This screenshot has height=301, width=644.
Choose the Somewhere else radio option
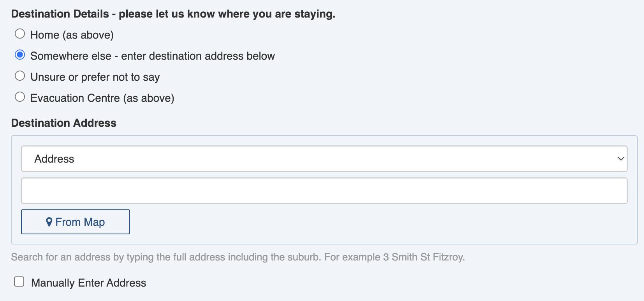[x=20, y=55]
